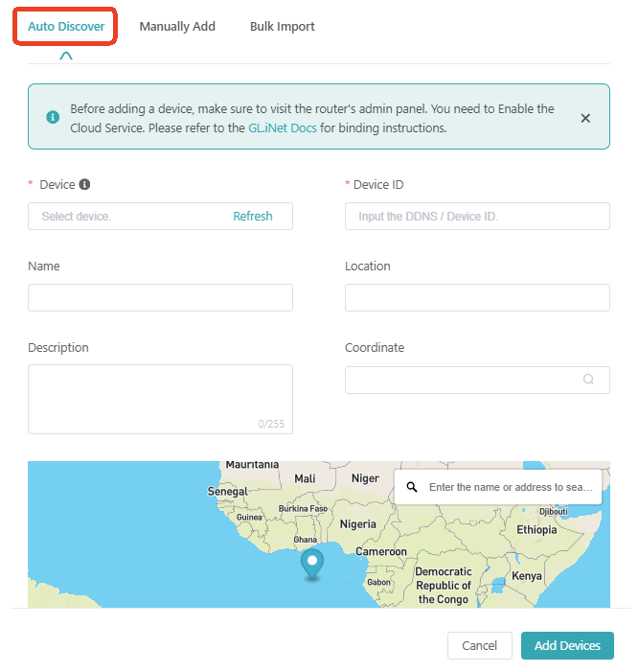The width and height of the screenshot is (639, 672).
Task: Select the Auto Discover tab
Action: click(x=66, y=27)
